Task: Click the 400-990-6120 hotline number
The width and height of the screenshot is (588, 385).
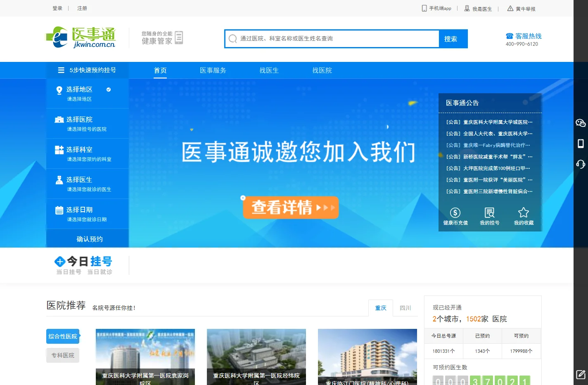Action: tap(522, 44)
